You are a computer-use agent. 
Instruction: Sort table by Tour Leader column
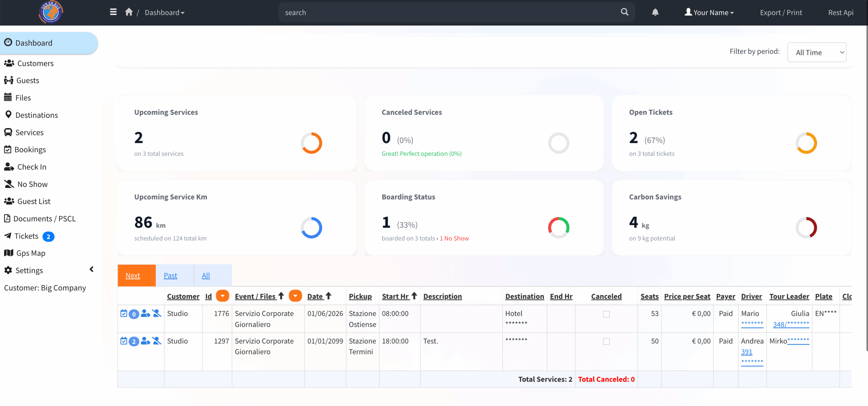pos(789,296)
